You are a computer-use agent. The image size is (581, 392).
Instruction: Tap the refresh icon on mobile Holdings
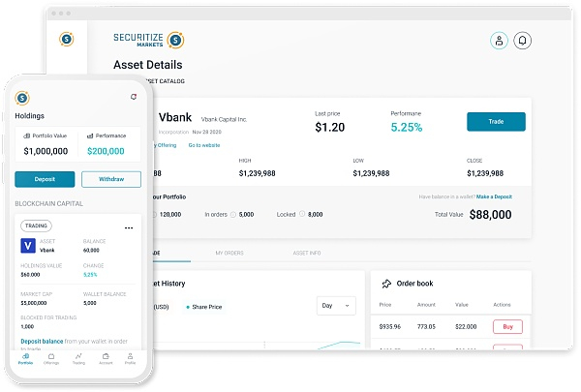(x=134, y=97)
